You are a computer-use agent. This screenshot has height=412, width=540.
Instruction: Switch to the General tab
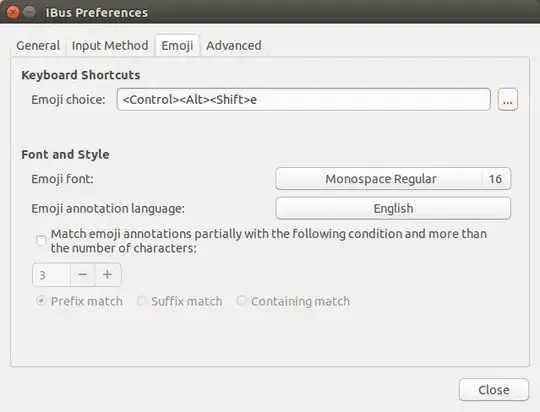(x=38, y=45)
